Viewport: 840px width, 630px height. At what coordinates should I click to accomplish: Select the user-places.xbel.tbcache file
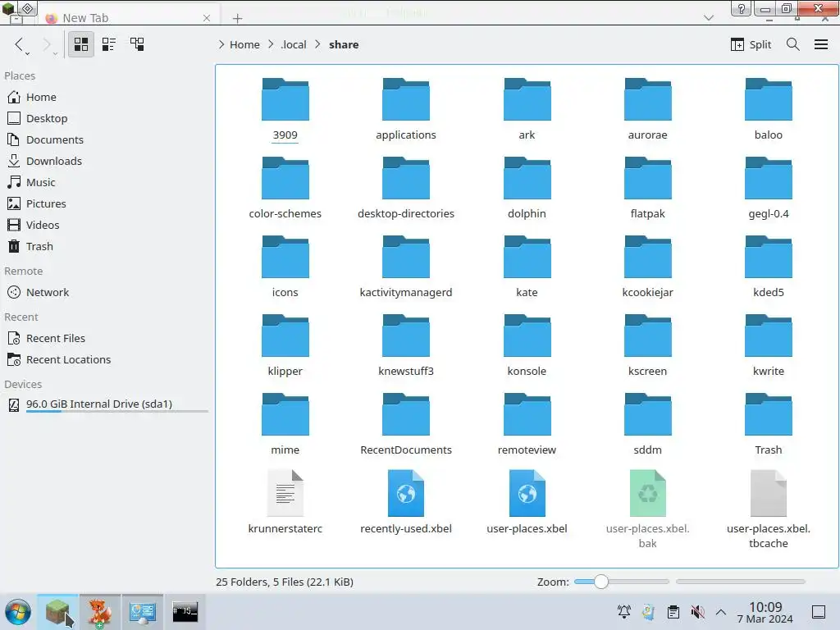coord(768,509)
